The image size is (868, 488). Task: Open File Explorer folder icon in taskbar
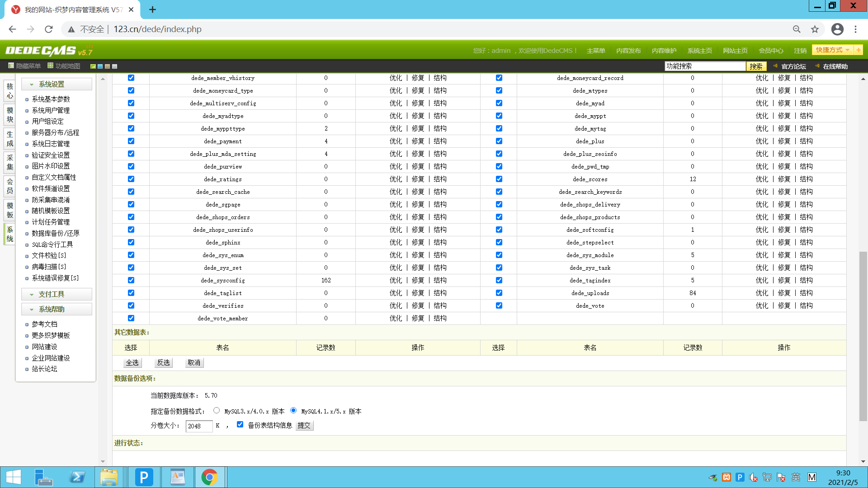pos(109,477)
